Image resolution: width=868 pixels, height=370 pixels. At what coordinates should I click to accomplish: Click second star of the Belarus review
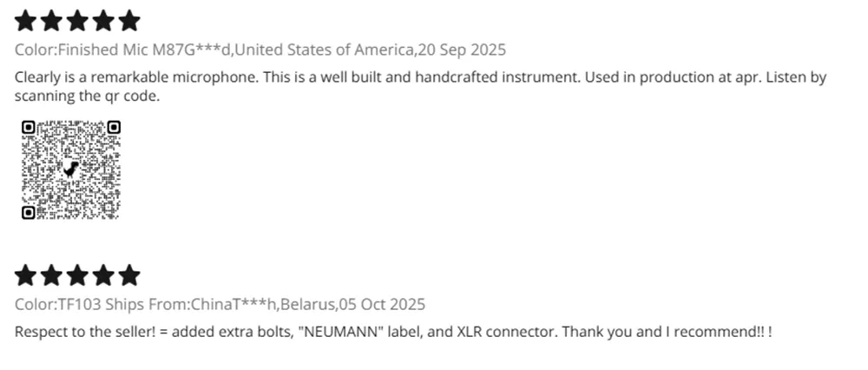coord(52,275)
